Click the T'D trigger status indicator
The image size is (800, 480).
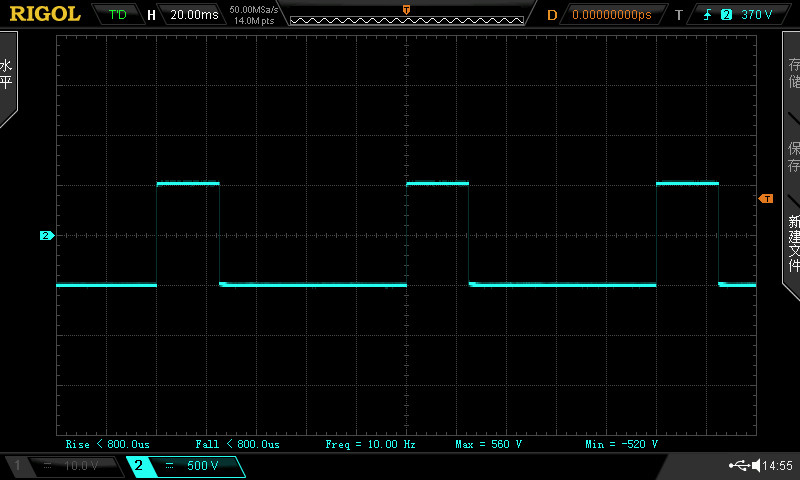point(117,15)
